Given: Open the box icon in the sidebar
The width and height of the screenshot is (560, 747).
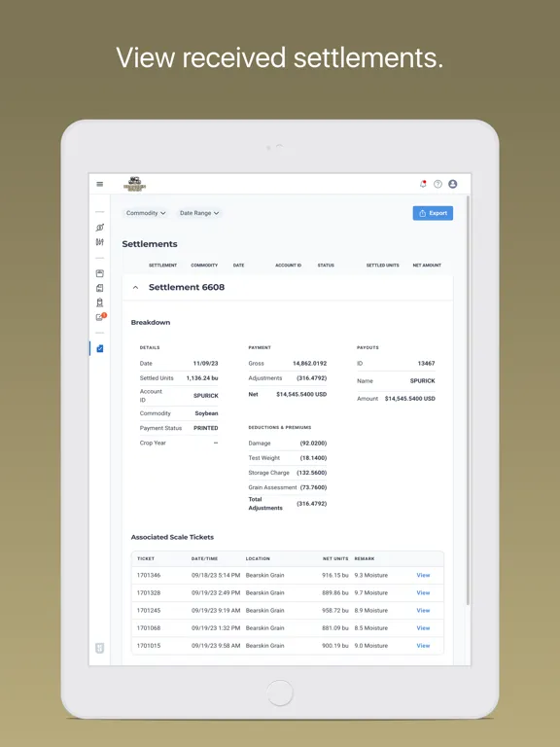Looking at the screenshot, I should pyautogui.click(x=99, y=273).
